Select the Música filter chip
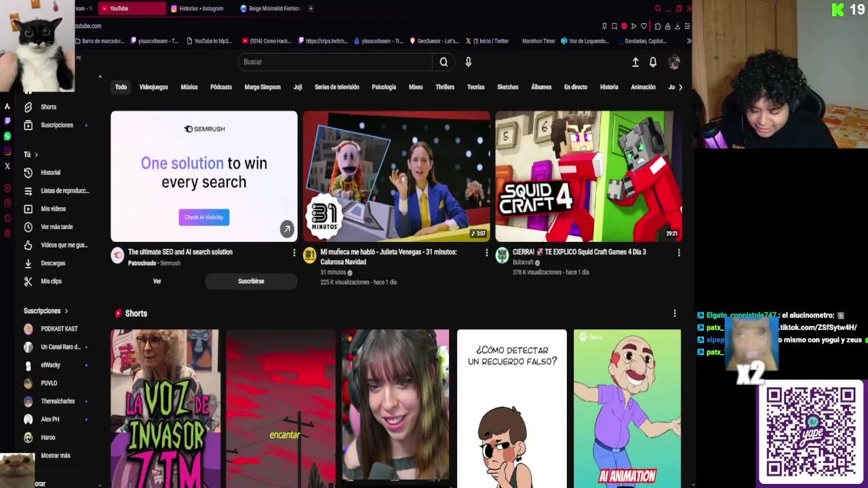This screenshot has width=868, height=488. tap(189, 87)
